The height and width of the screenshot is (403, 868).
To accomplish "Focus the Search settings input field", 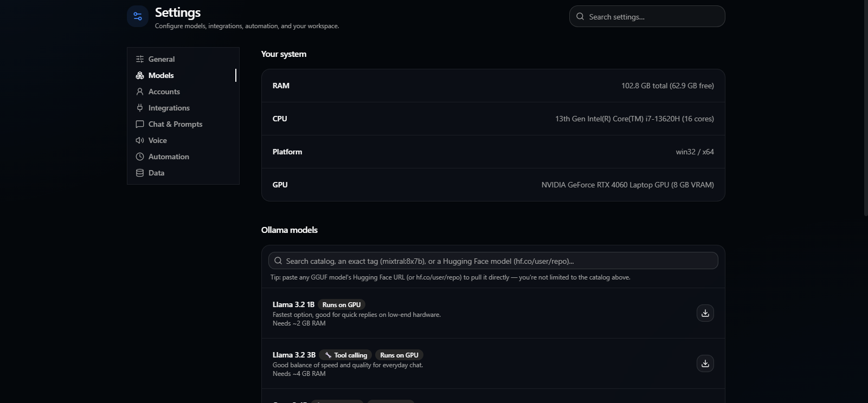I will pos(647,16).
